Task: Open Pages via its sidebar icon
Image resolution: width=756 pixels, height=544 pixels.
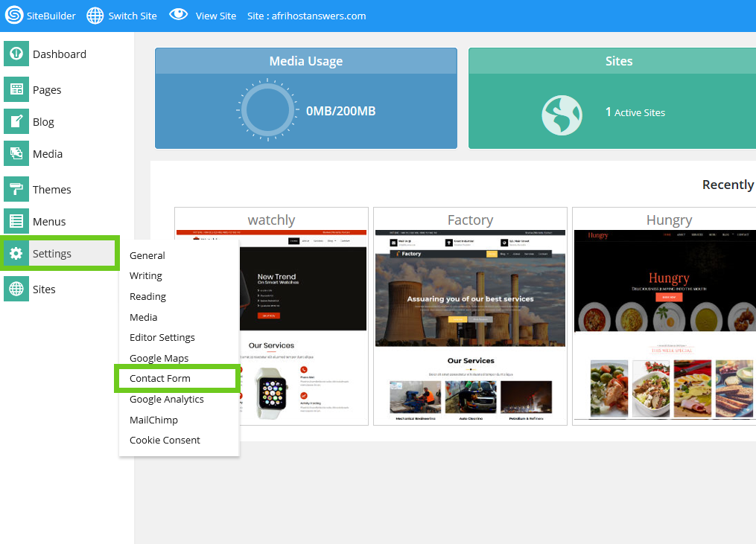Action: [16, 89]
